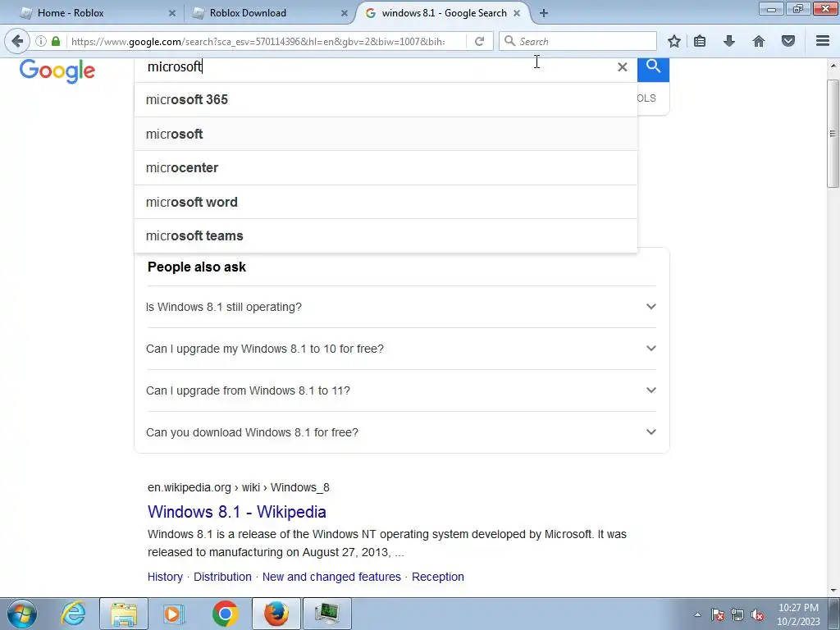Open the Windows 8.1 - Wikipedia result
This screenshot has width=840, height=630.
coord(237,512)
